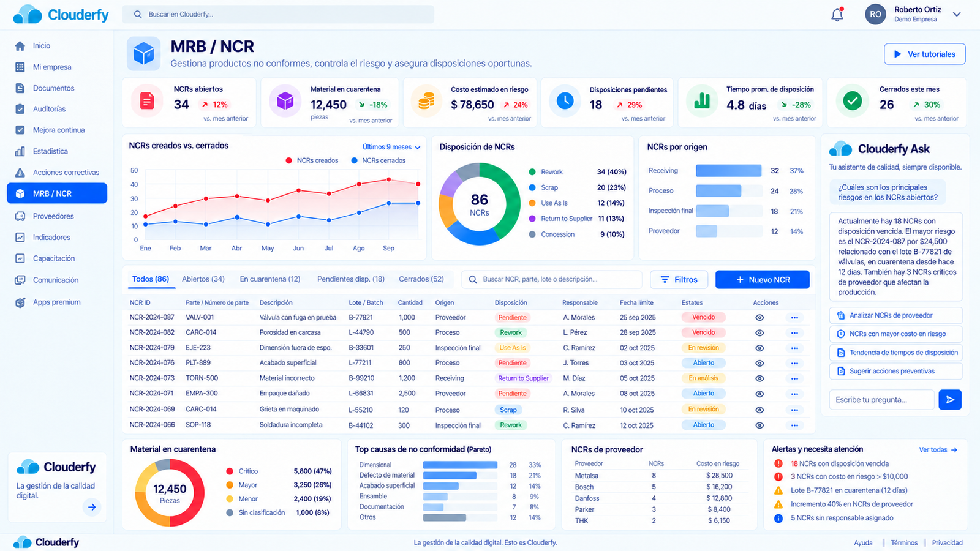Switch to the Cerrados (52) tab
Screen dimensions: 980x551
(x=421, y=279)
